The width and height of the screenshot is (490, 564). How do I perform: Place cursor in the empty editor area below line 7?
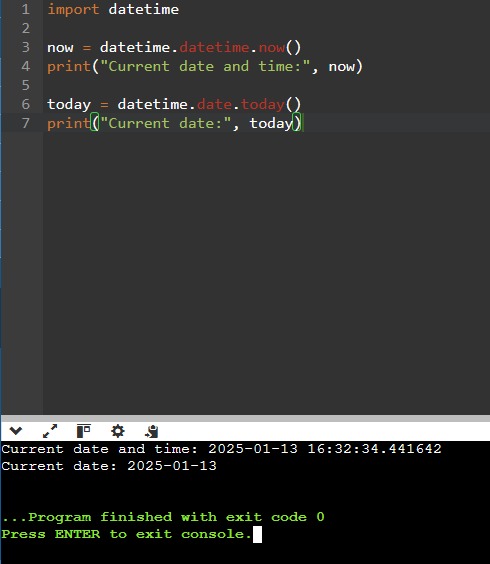(x=266, y=273)
